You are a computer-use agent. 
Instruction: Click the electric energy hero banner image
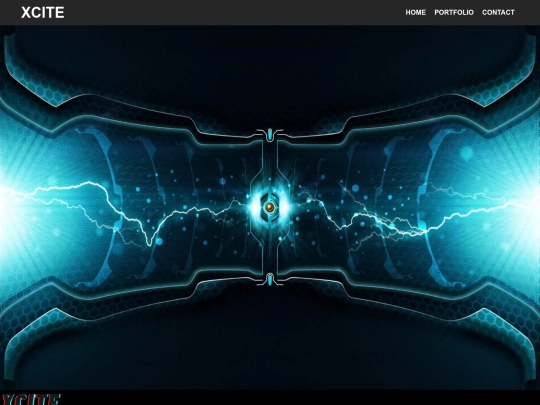[x=270, y=207]
